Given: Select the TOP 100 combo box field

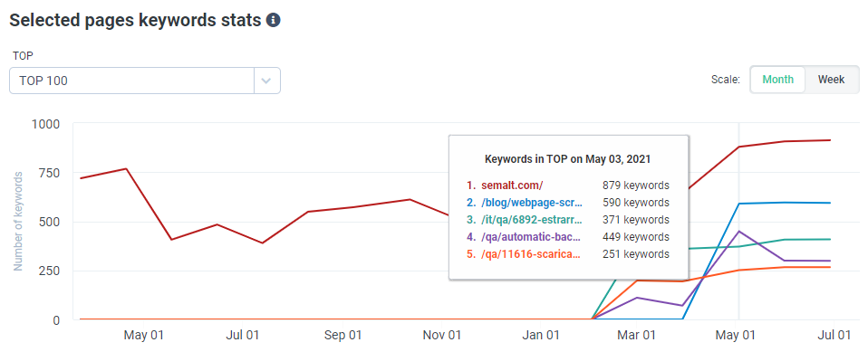Looking at the screenshot, I should (145, 81).
